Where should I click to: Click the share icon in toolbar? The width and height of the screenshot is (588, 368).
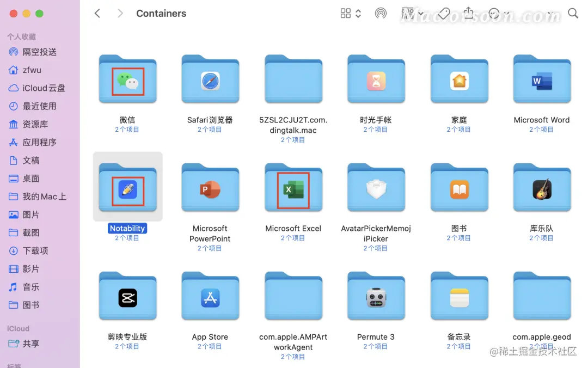[x=468, y=13]
